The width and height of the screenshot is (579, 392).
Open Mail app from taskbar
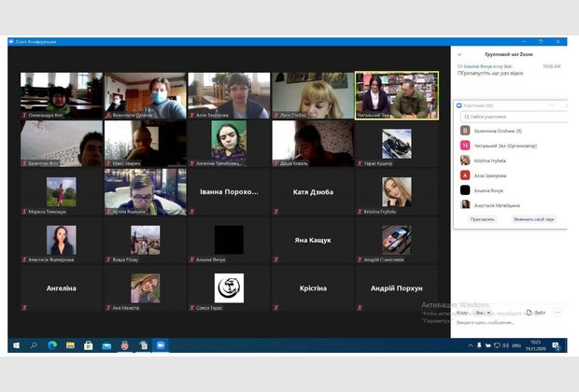[106, 345]
